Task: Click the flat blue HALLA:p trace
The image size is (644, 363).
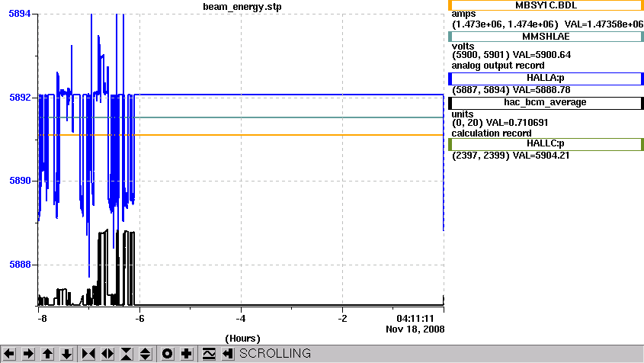Action: pyautogui.click(x=289, y=95)
